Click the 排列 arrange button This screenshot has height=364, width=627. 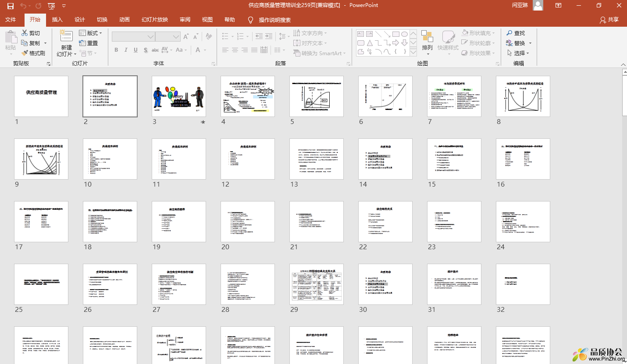[x=427, y=42]
